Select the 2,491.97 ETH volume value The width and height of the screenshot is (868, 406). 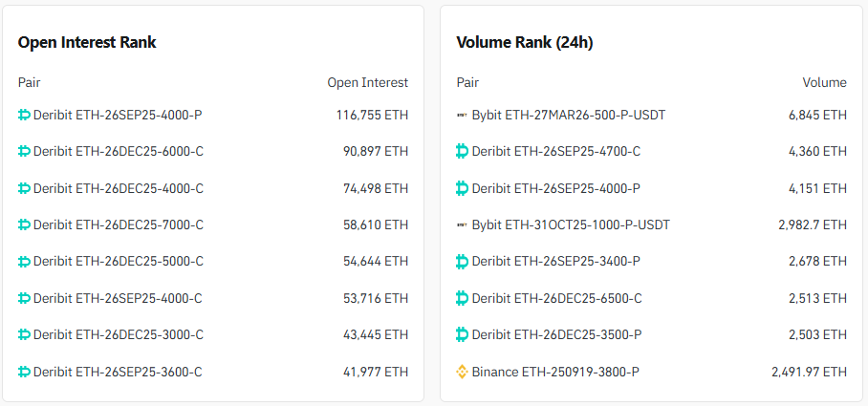click(x=809, y=372)
